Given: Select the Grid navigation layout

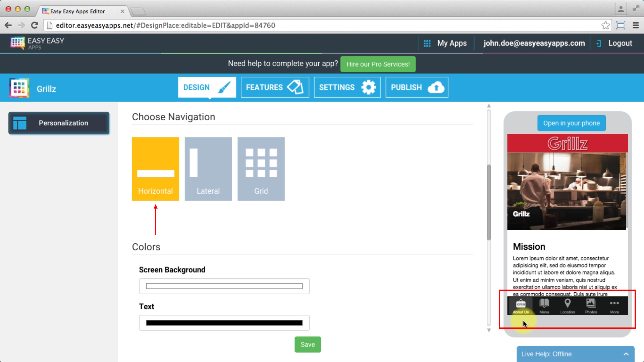Looking at the screenshot, I should coord(261,168).
